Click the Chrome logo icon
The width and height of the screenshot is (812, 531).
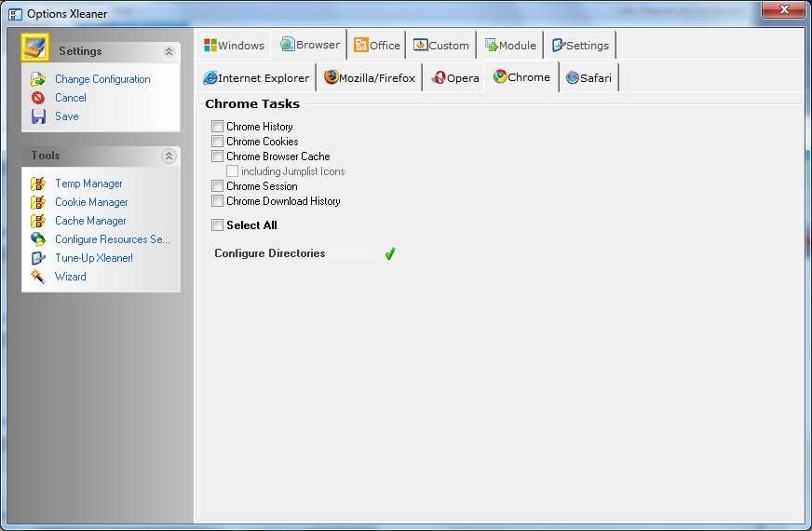click(x=500, y=76)
